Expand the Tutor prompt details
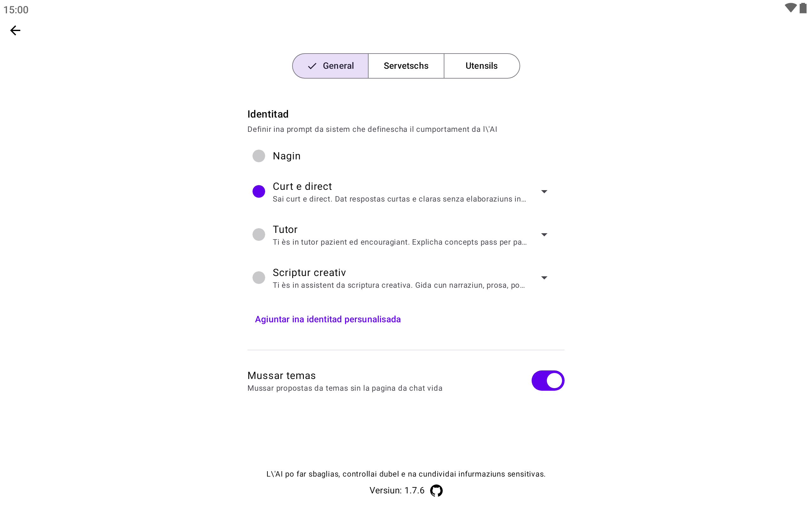Image resolution: width=812 pixels, height=507 pixels. pyautogui.click(x=544, y=235)
